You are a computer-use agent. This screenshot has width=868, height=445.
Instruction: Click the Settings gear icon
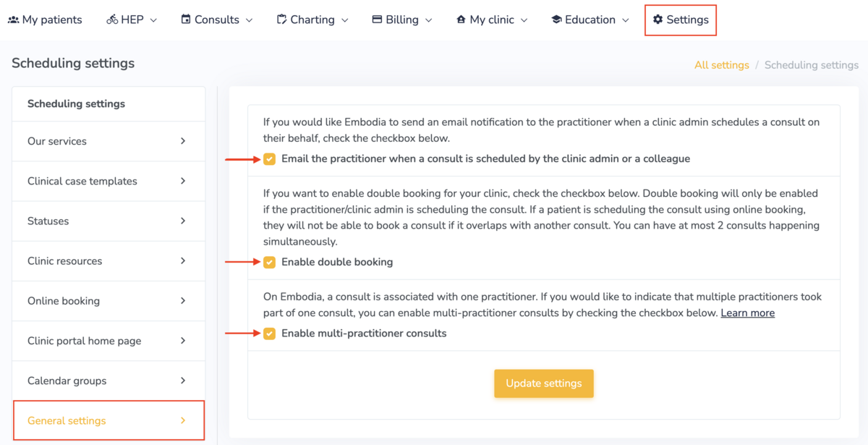point(658,20)
